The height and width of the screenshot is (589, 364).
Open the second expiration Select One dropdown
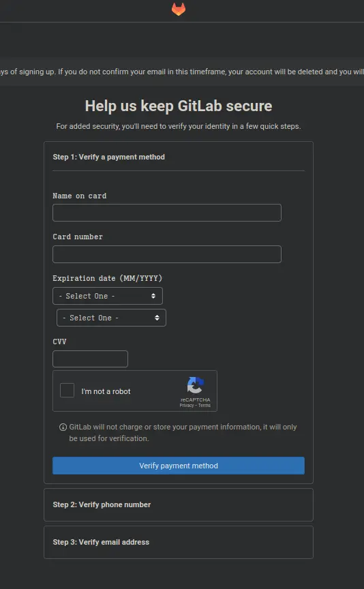(x=111, y=318)
